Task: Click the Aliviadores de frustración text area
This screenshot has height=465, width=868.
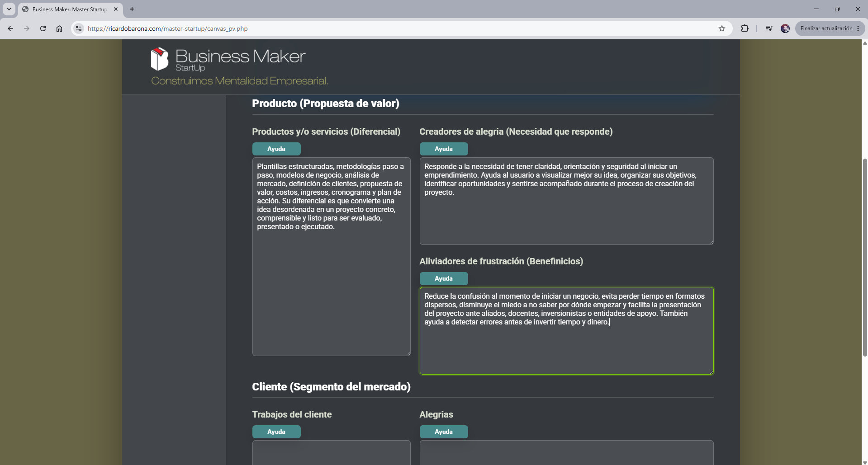Action: point(567,331)
